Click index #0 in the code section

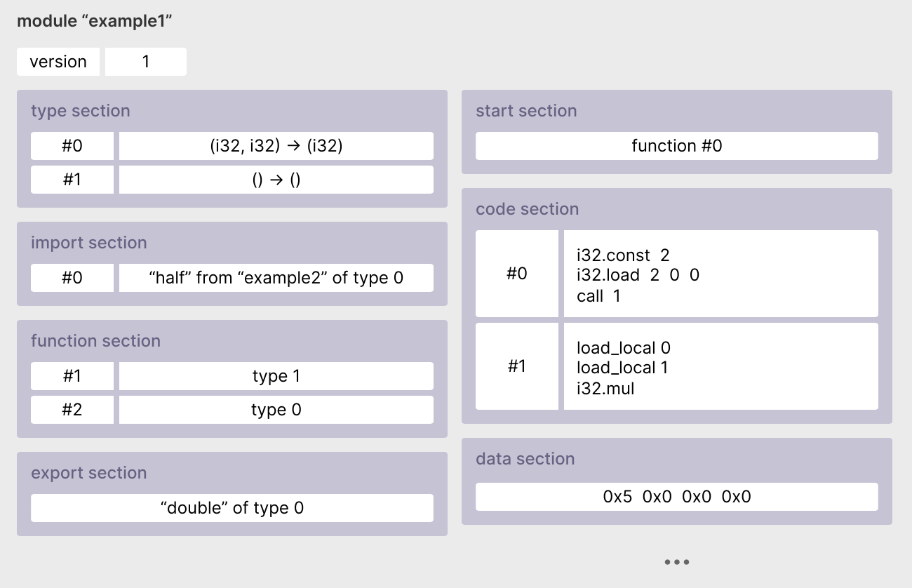(517, 274)
